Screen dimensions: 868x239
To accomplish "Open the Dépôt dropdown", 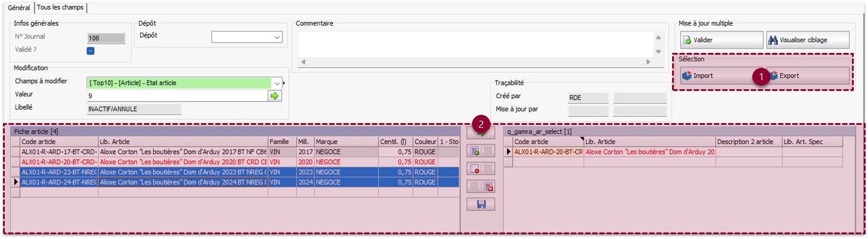I will click(x=277, y=37).
